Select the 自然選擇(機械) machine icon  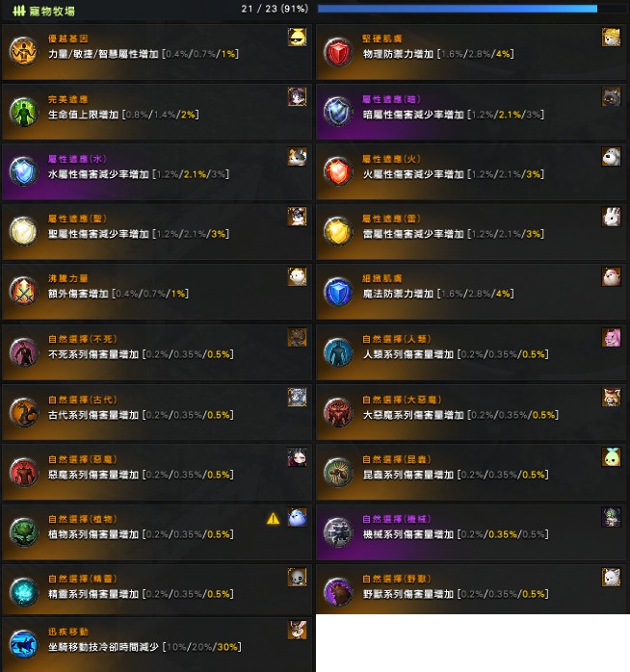coord(338,532)
